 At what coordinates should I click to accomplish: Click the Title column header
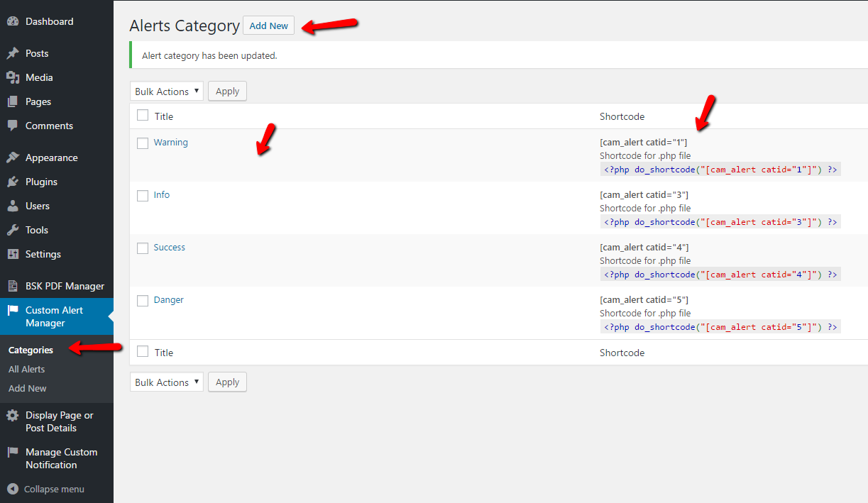pyautogui.click(x=164, y=116)
